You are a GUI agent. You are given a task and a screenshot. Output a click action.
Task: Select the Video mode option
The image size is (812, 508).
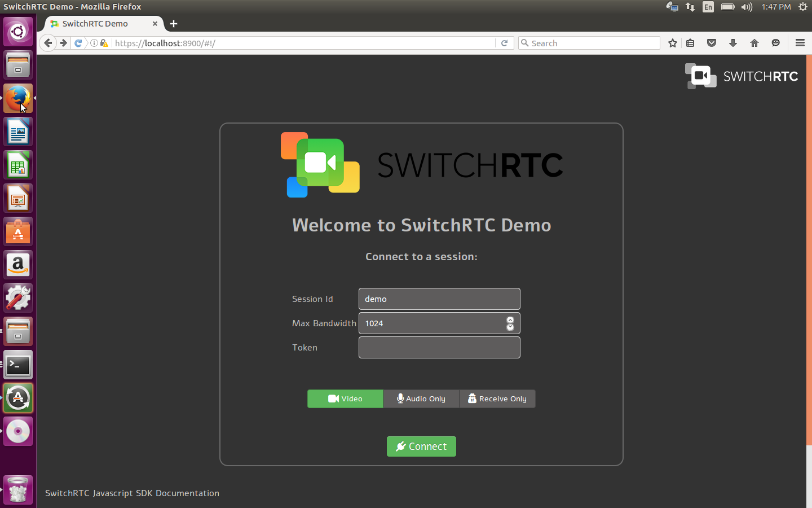tap(345, 398)
